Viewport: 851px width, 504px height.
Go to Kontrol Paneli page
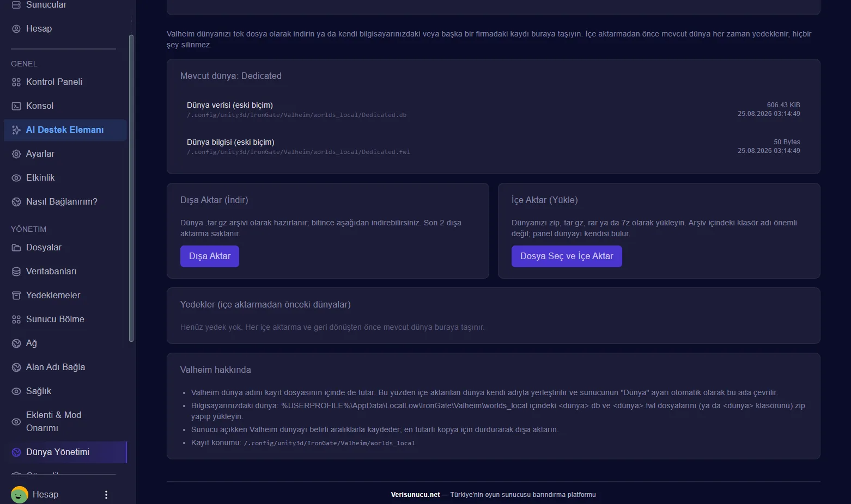65,82
